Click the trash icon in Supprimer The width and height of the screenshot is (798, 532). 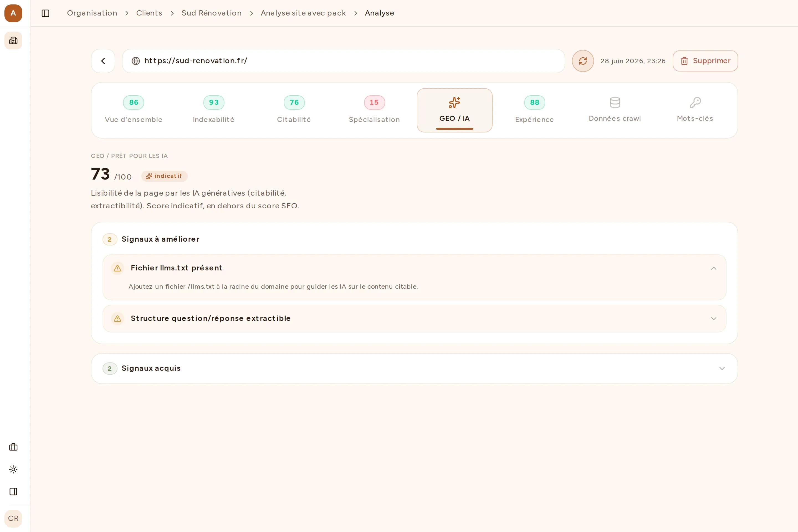684,61
